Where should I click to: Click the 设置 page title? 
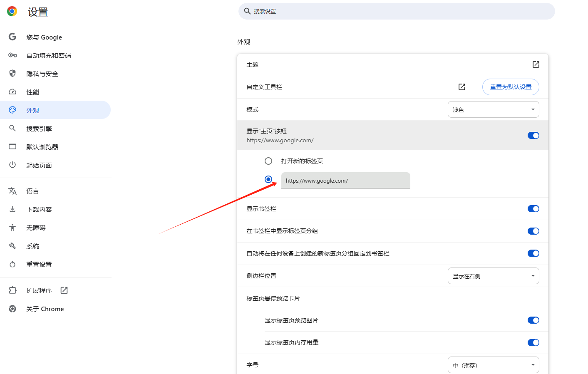[38, 12]
